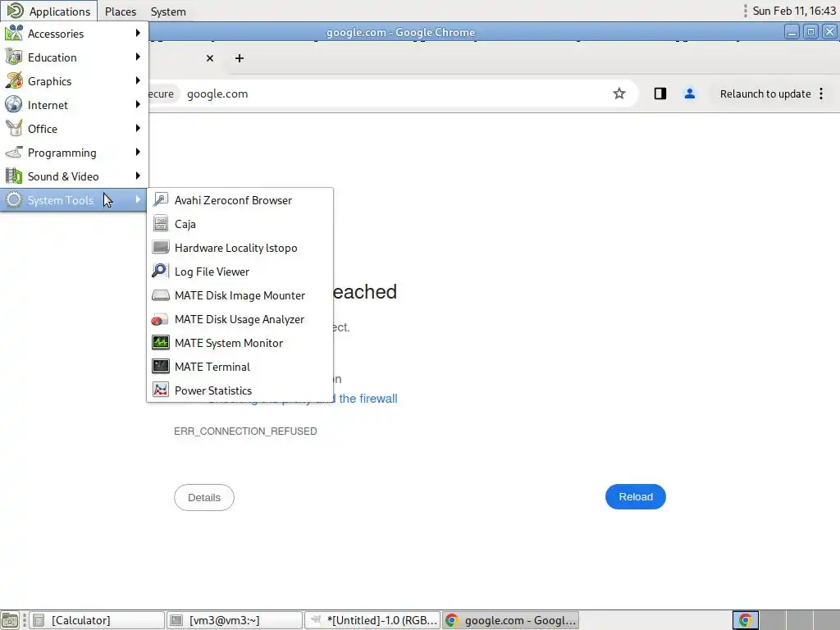Start MATE Disk Image Mounter icon

click(160, 295)
